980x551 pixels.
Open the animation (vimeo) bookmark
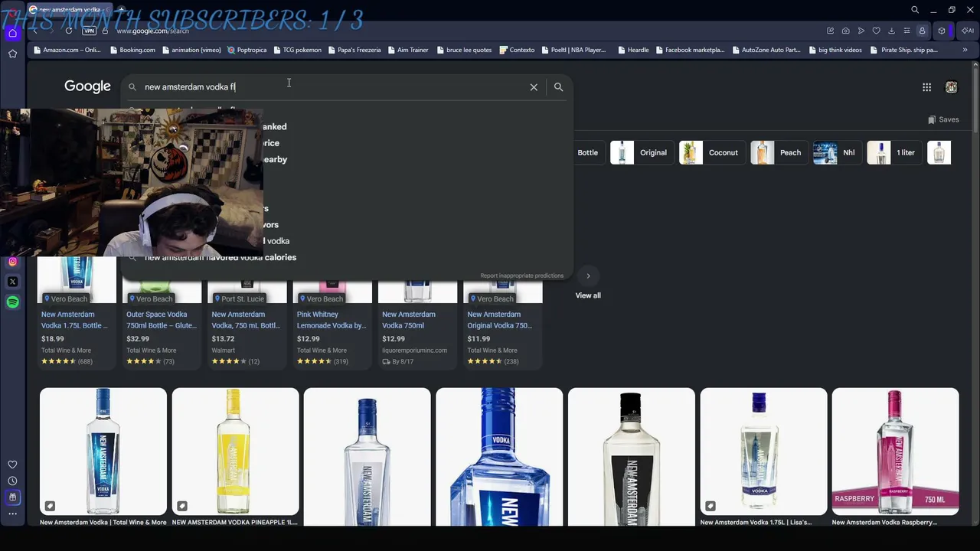tap(191, 50)
